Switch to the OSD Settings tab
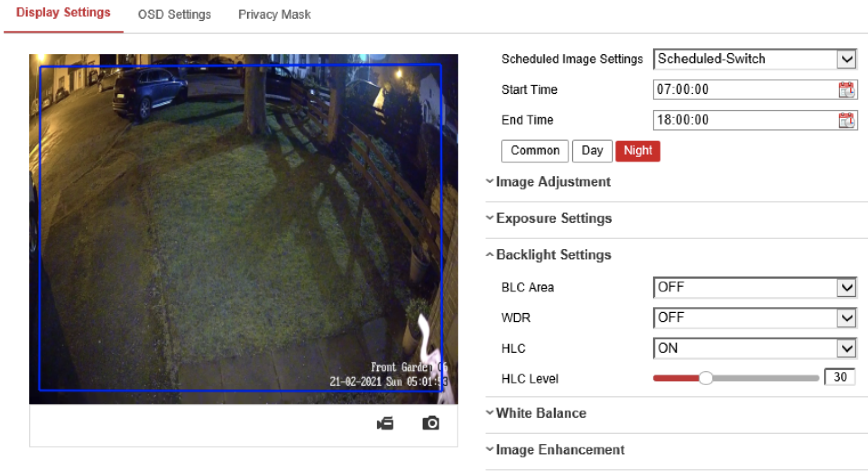The image size is (868, 471). 174,14
